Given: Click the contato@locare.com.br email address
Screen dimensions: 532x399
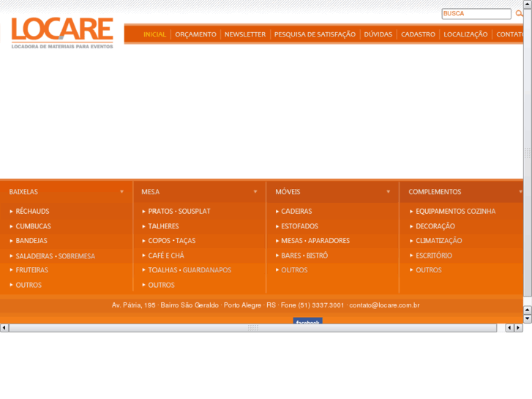Looking at the screenshot, I should coord(384,305).
